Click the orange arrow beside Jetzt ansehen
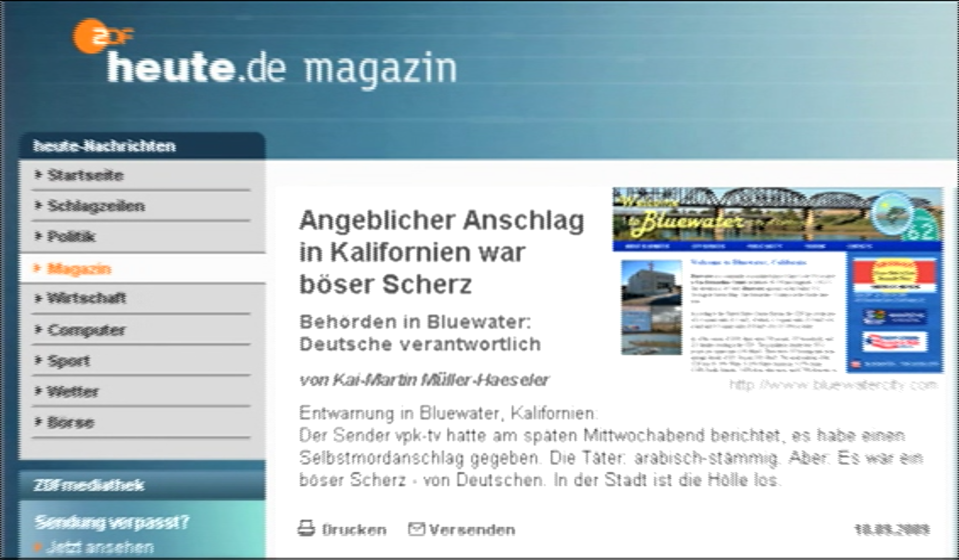959x560 pixels. 37,547
